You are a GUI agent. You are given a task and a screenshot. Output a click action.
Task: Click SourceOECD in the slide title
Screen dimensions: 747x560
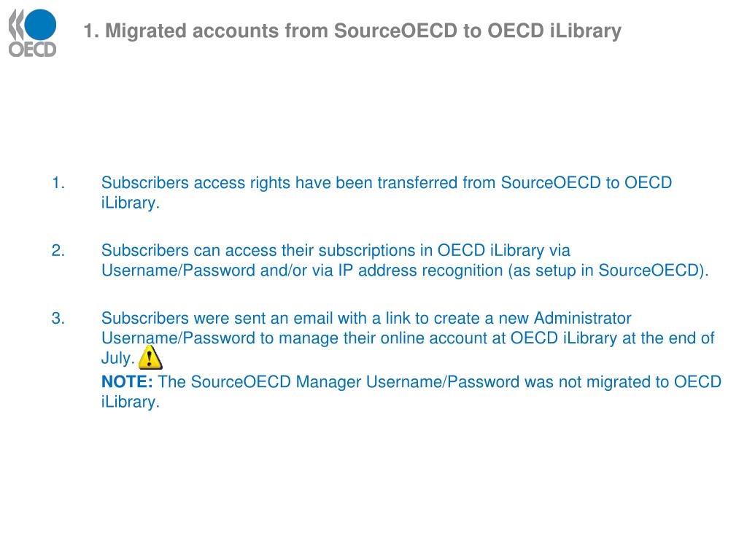pyautogui.click(x=395, y=31)
